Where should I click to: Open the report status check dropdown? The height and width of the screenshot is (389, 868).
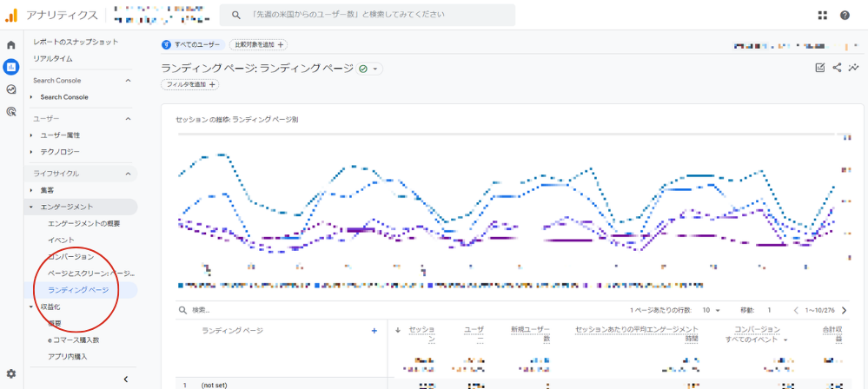point(369,69)
